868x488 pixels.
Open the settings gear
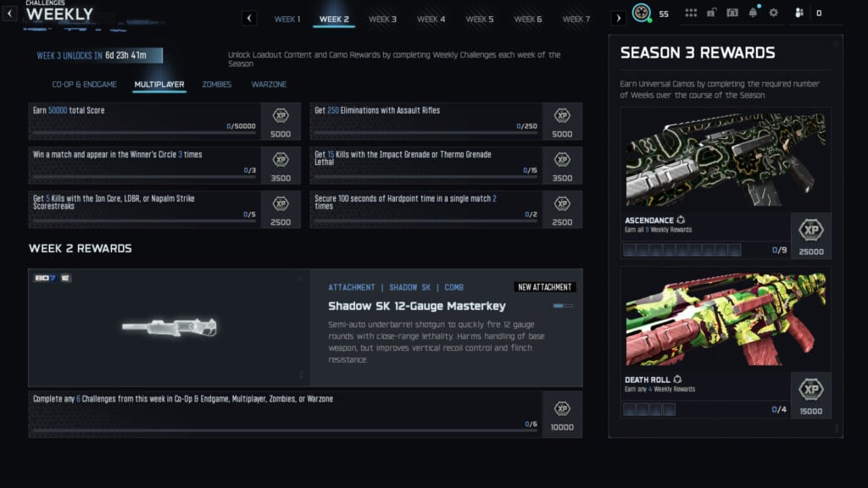coord(773,13)
